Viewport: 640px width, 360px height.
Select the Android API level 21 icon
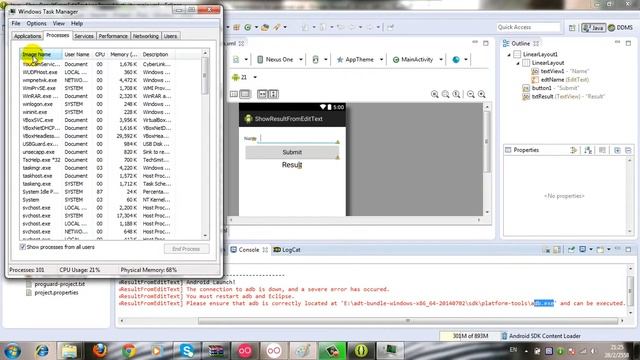coord(236,77)
